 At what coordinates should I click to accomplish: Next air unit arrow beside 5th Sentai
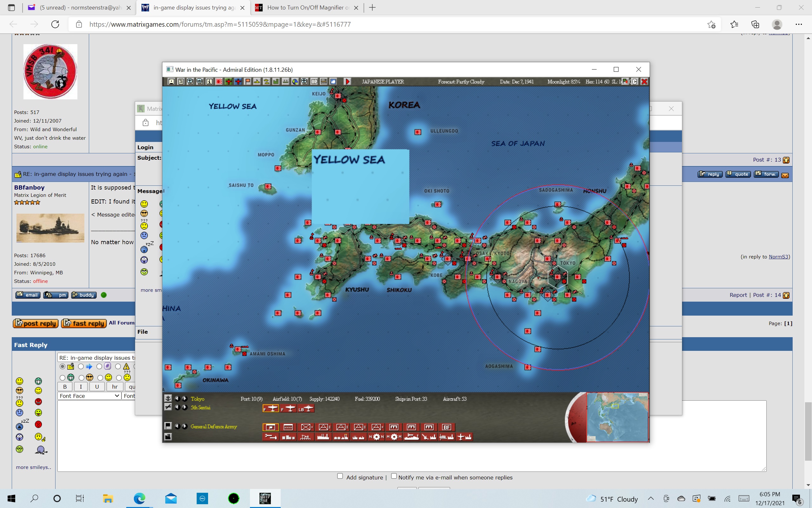[185, 407]
